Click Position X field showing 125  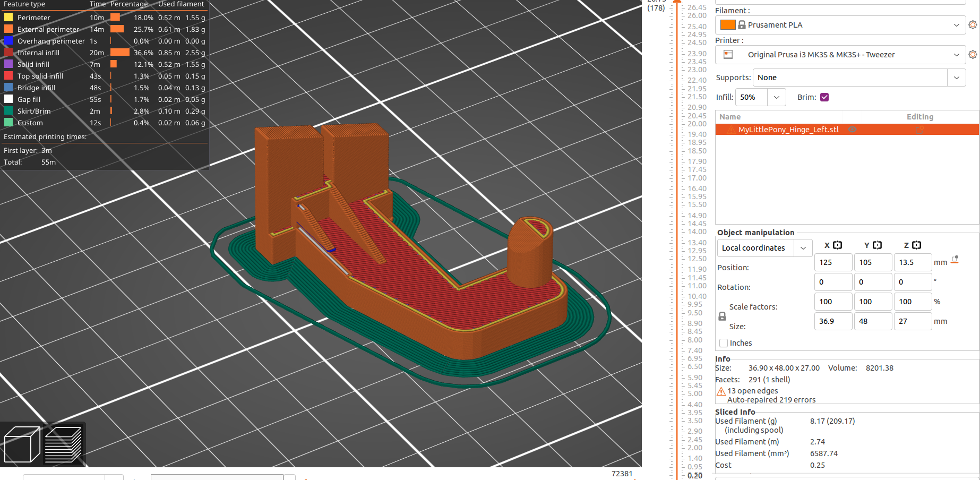click(833, 262)
